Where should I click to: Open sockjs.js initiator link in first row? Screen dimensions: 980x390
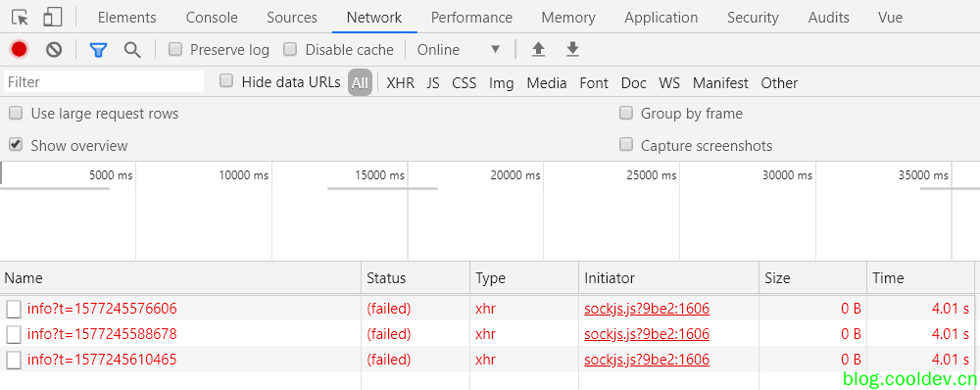click(x=647, y=309)
